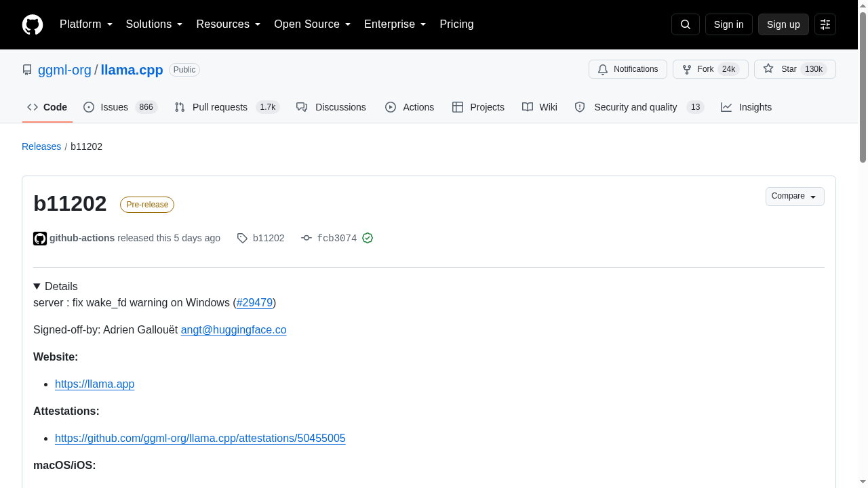Expand the Platform menu
The width and height of the screenshot is (868, 488).
pos(86,24)
